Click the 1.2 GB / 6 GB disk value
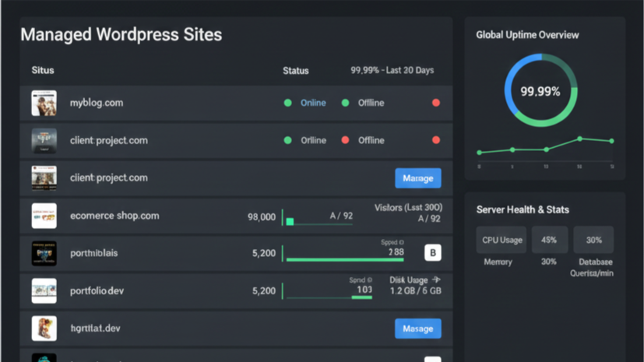 click(416, 291)
